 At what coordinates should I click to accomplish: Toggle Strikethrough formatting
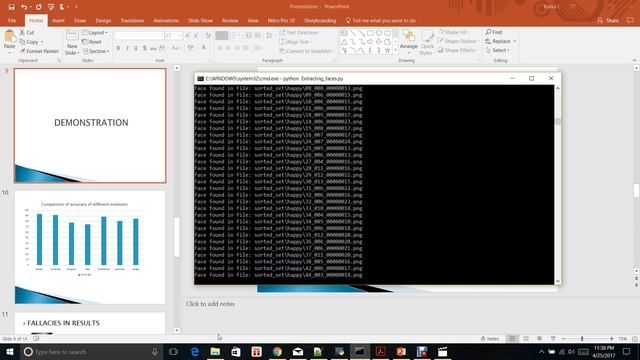[x=153, y=48]
